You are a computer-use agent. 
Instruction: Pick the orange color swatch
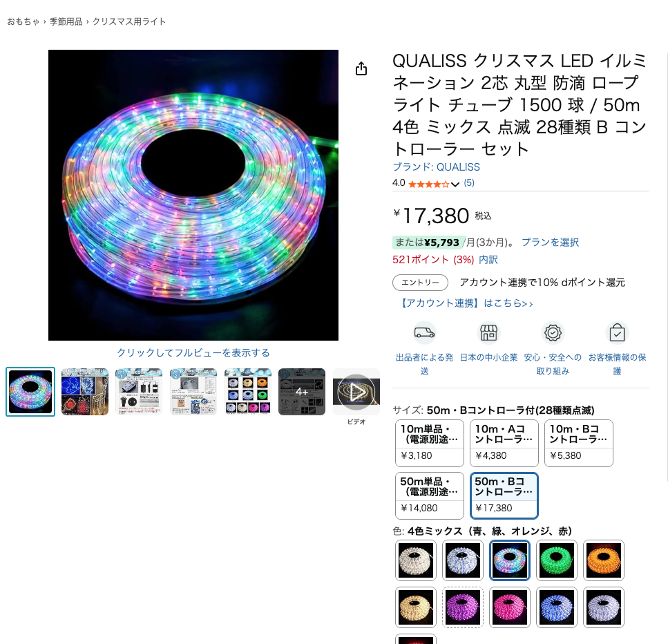tap(603, 560)
